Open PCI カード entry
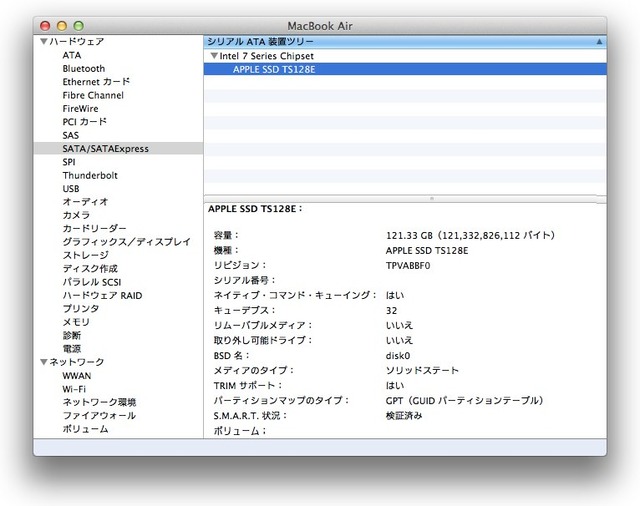Screen dimensions: 640x506 click(84, 122)
